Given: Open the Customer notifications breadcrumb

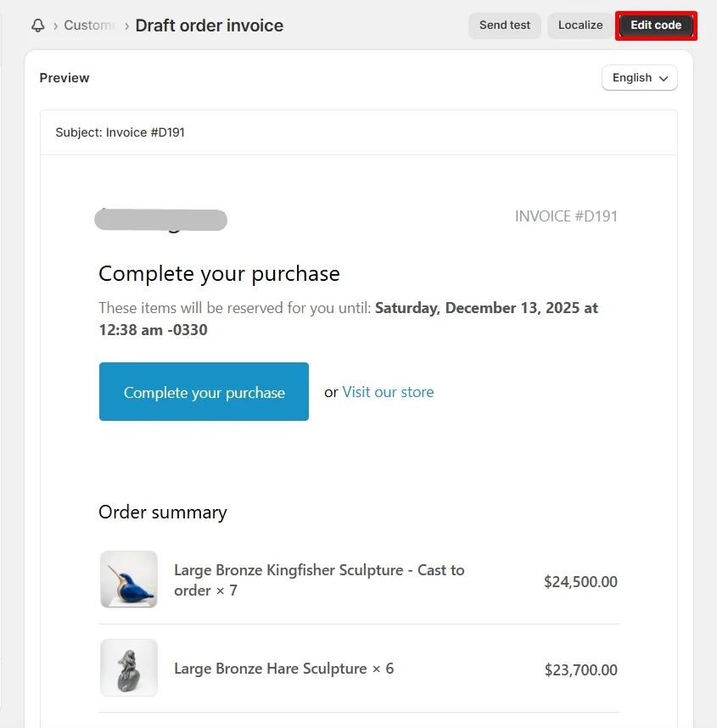Looking at the screenshot, I should click(90, 25).
